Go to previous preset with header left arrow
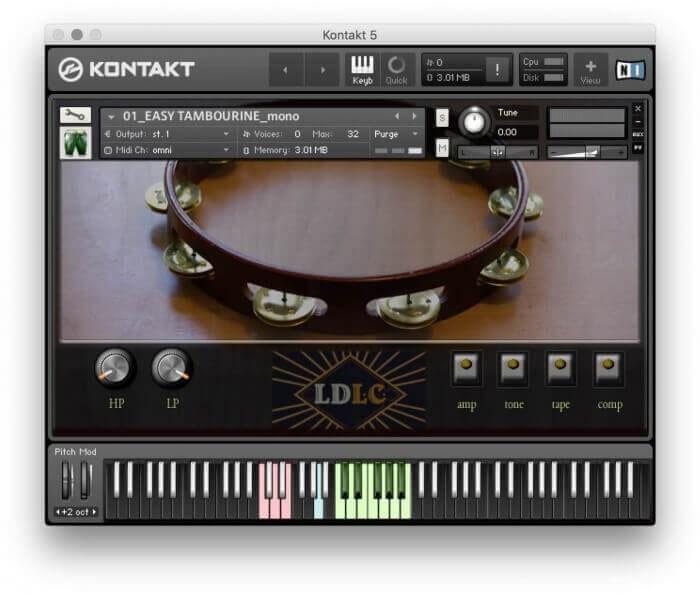The image size is (700, 595). (288, 70)
